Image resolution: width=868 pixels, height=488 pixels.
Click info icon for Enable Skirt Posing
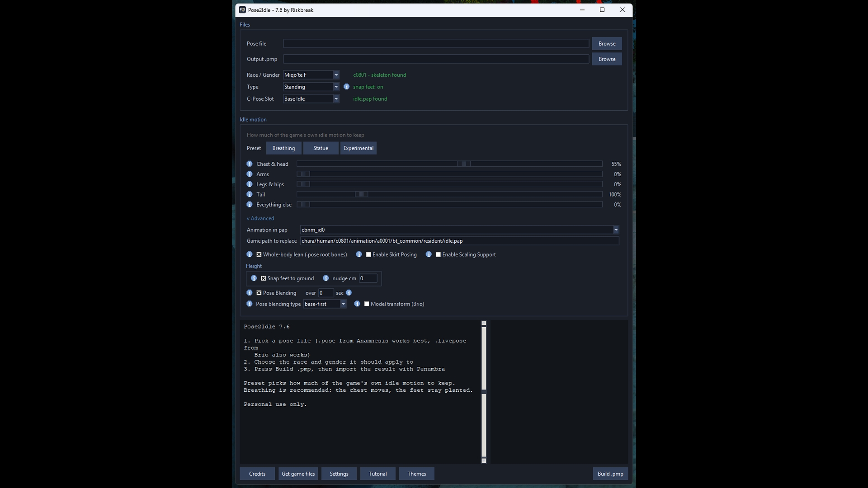[359, 254]
